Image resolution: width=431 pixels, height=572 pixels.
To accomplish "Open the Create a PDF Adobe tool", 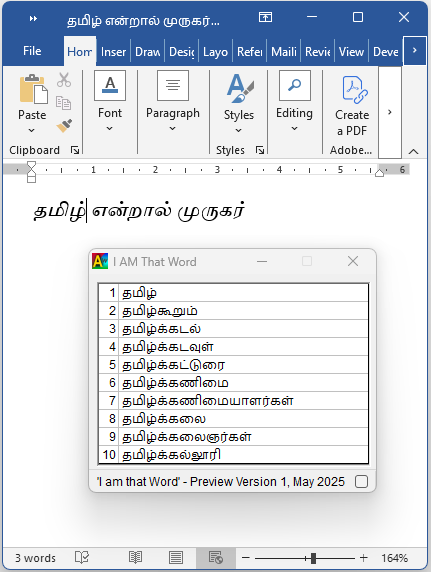I will pos(352,106).
